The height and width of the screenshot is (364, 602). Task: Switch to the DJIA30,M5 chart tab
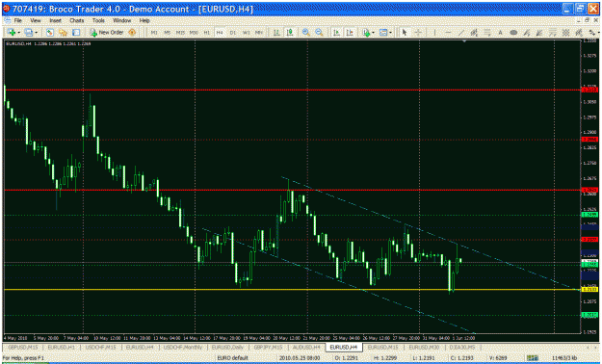(x=462, y=347)
